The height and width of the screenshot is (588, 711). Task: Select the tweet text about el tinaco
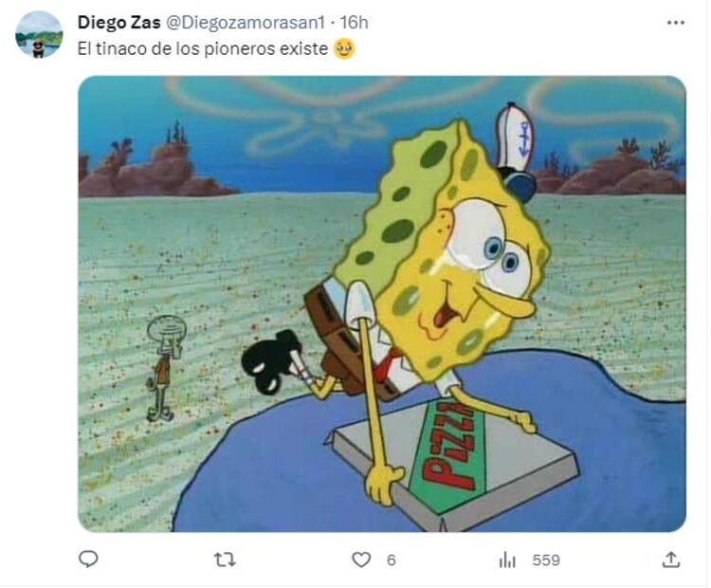pyautogui.click(x=202, y=48)
